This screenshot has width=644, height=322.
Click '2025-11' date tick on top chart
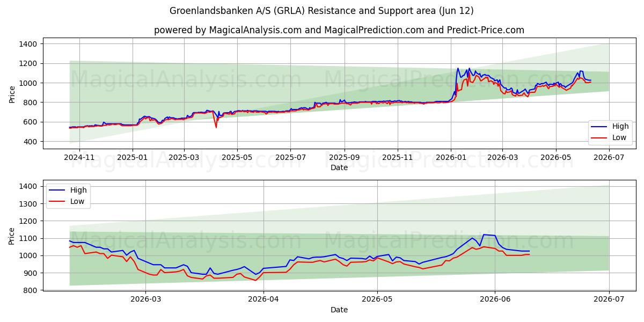click(x=398, y=158)
